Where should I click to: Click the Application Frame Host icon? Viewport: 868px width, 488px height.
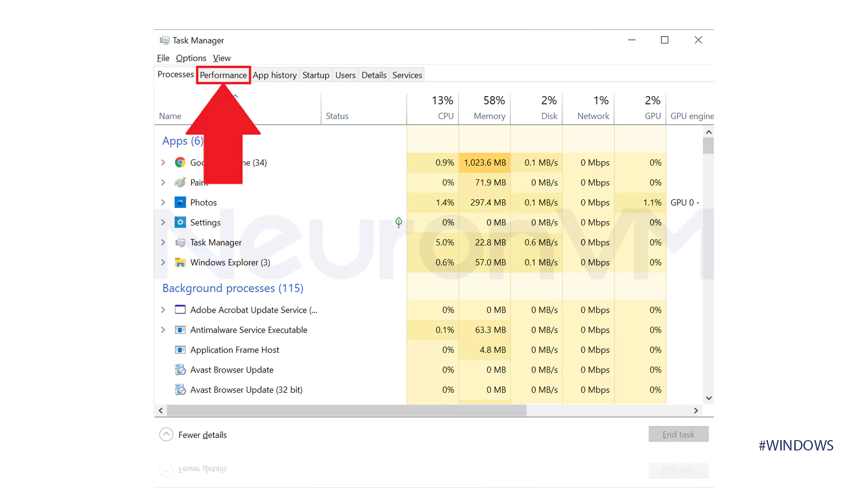tap(180, 350)
